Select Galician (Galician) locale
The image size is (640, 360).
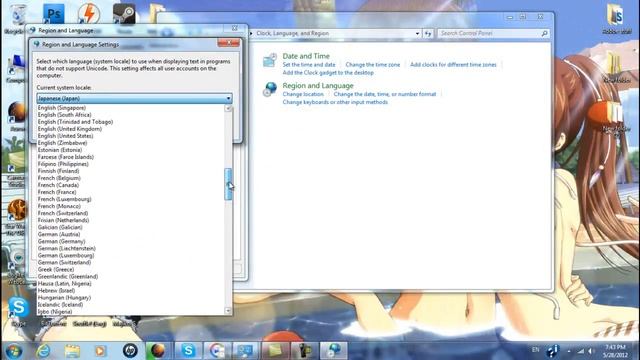[60, 227]
